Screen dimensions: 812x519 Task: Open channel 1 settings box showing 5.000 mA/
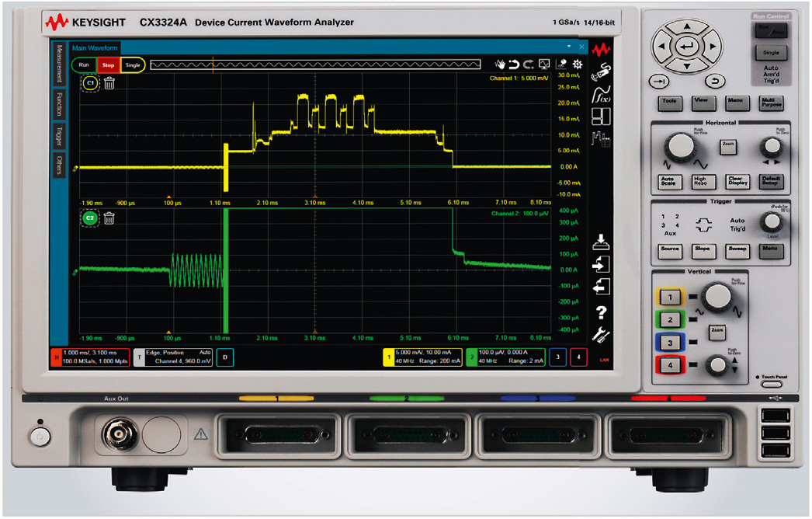tap(422, 357)
